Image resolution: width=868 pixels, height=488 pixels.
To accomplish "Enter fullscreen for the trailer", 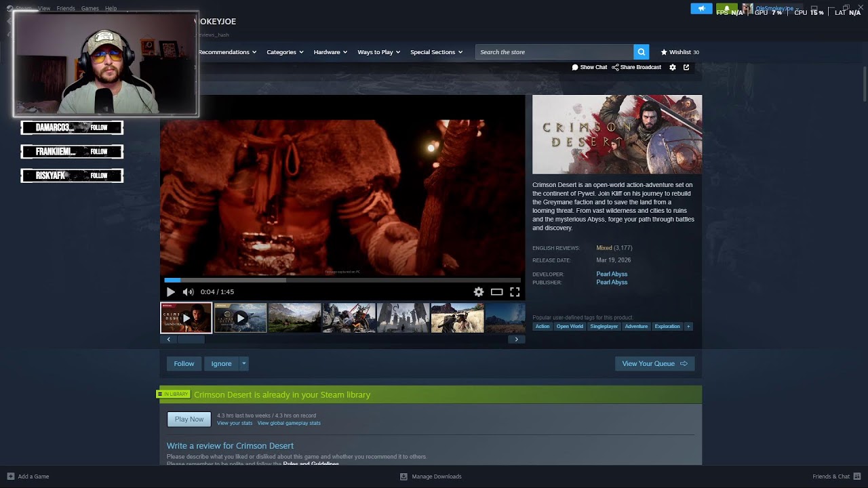I will coord(515,292).
